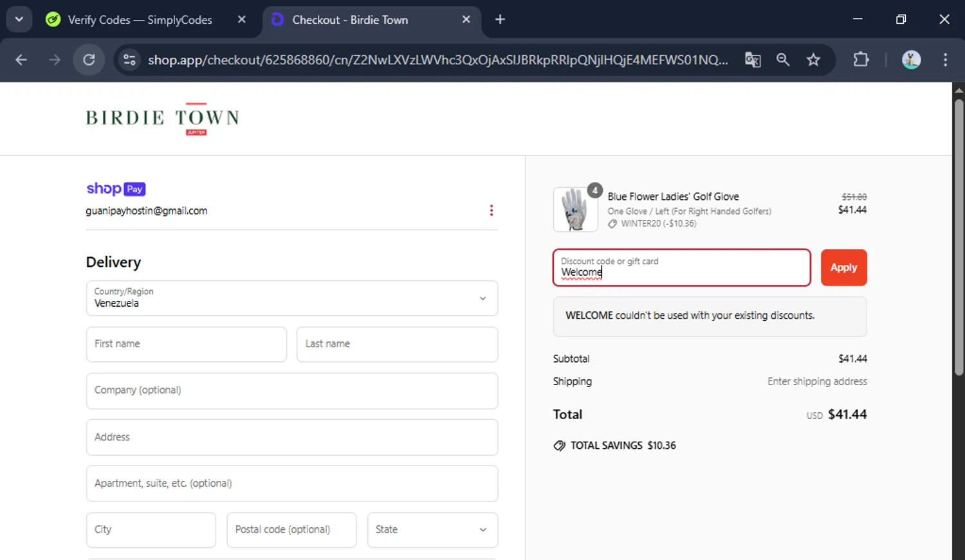Click the WELCOME couldn't be used message
Viewport: 965px width, 560px height.
(x=690, y=316)
